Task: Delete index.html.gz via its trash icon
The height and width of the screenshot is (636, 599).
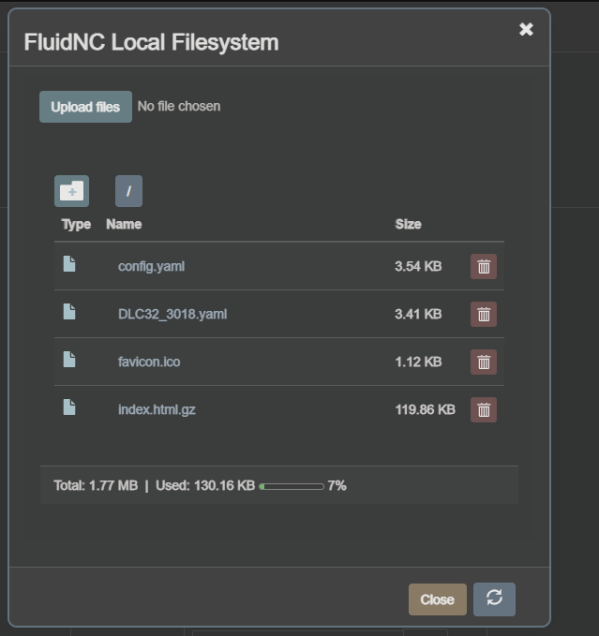Action: [x=483, y=410]
